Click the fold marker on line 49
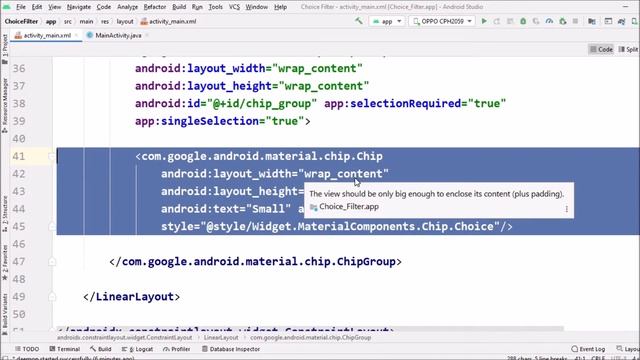Viewport: 640px width, 360px height. (x=52, y=297)
